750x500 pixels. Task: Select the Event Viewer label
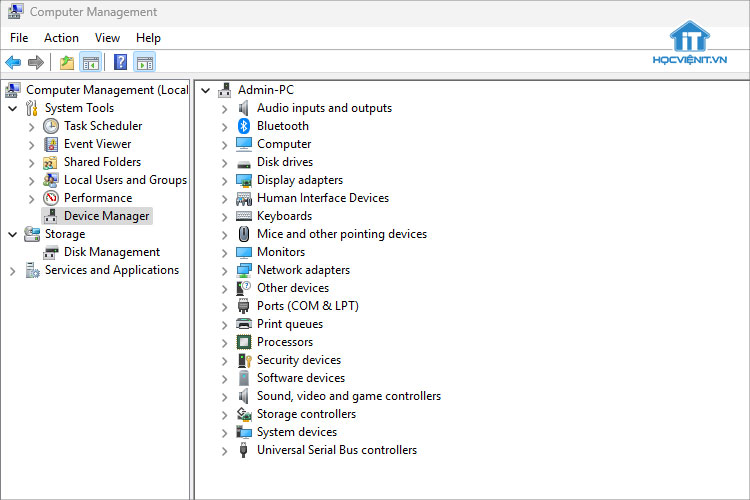click(98, 144)
